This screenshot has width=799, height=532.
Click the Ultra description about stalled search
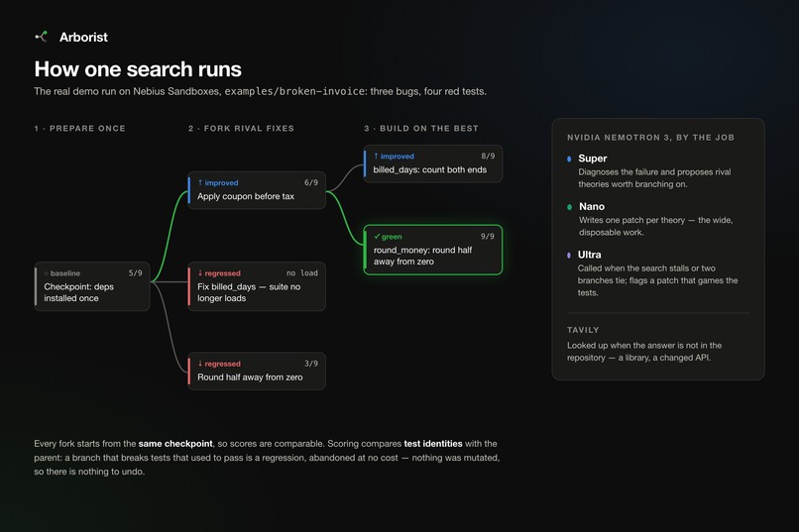coord(657,280)
